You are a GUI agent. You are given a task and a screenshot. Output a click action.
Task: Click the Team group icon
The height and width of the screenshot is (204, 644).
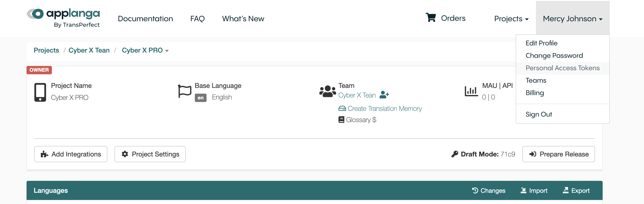click(x=327, y=91)
